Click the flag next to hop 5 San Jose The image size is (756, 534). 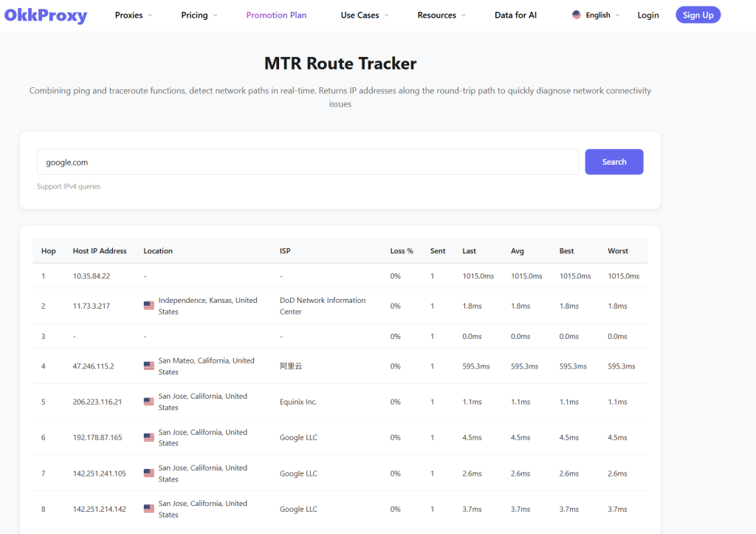pos(148,401)
